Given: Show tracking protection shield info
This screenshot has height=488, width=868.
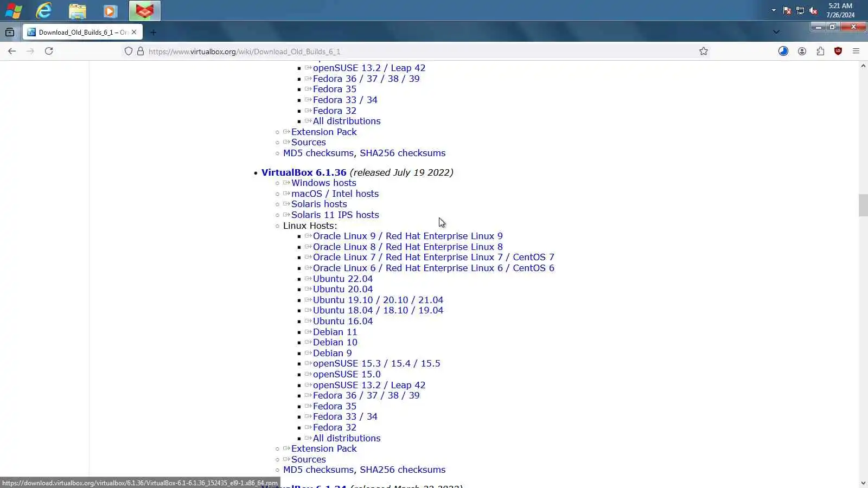Looking at the screenshot, I should click(x=129, y=51).
